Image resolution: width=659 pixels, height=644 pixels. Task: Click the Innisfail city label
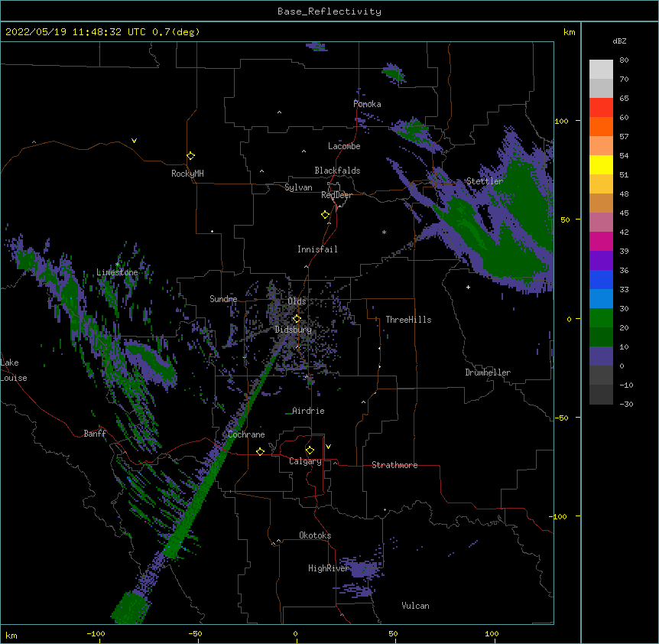[317, 249]
